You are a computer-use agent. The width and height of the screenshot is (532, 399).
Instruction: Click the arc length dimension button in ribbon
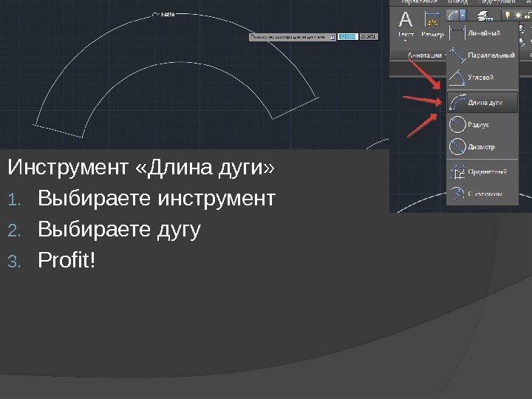(452, 16)
